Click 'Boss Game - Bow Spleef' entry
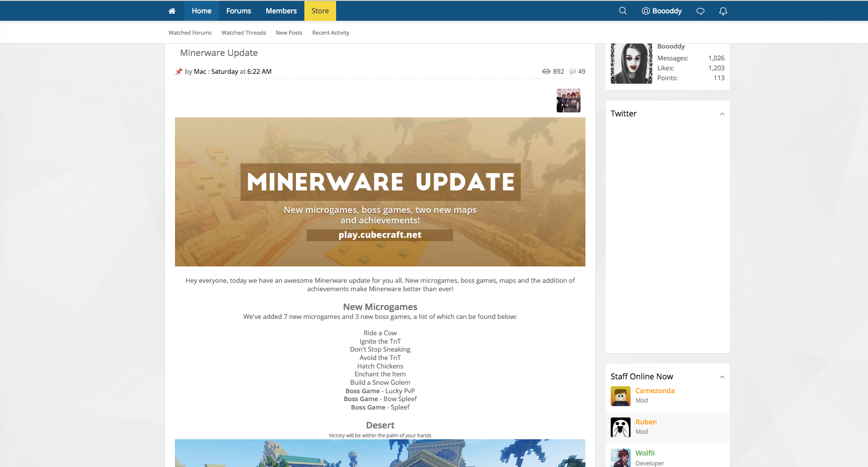 (380, 399)
